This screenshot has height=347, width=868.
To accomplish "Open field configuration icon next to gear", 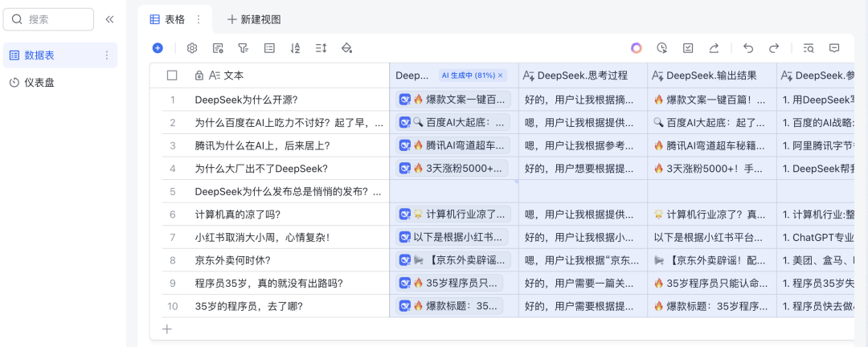I will pyautogui.click(x=218, y=48).
